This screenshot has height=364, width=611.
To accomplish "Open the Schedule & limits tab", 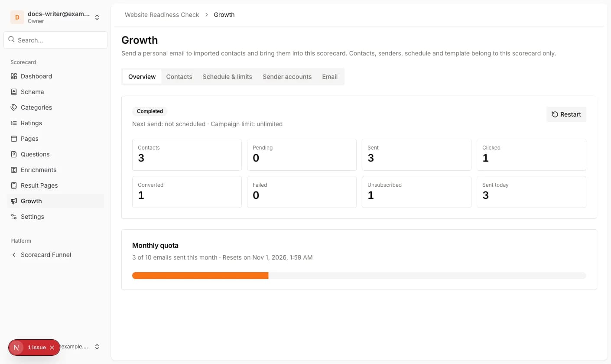I will tap(227, 77).
